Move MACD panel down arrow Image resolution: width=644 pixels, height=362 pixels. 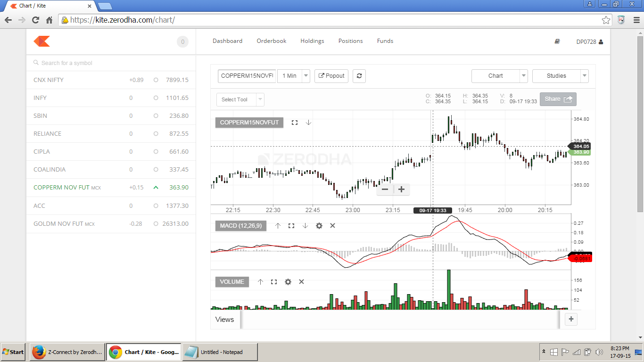click(x=305, y=226)
